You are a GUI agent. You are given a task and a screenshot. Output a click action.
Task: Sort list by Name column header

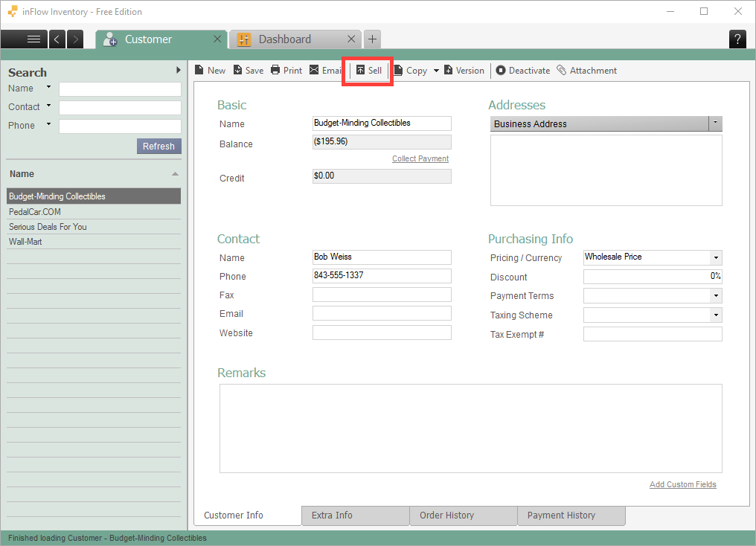[x=94, y=174]
